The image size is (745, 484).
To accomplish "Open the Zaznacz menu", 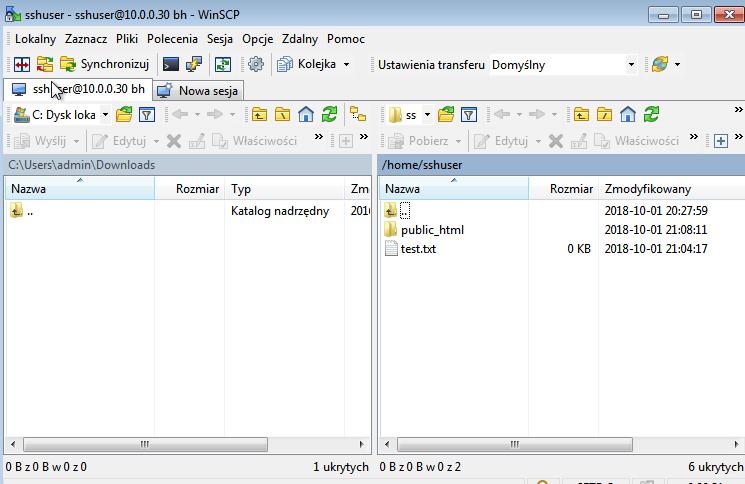I will 86,39.
